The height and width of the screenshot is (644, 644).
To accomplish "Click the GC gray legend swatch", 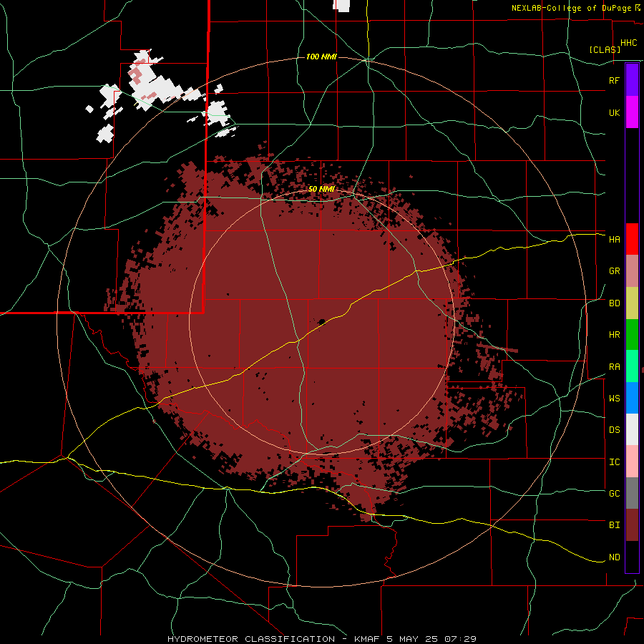I will point(632,493).
